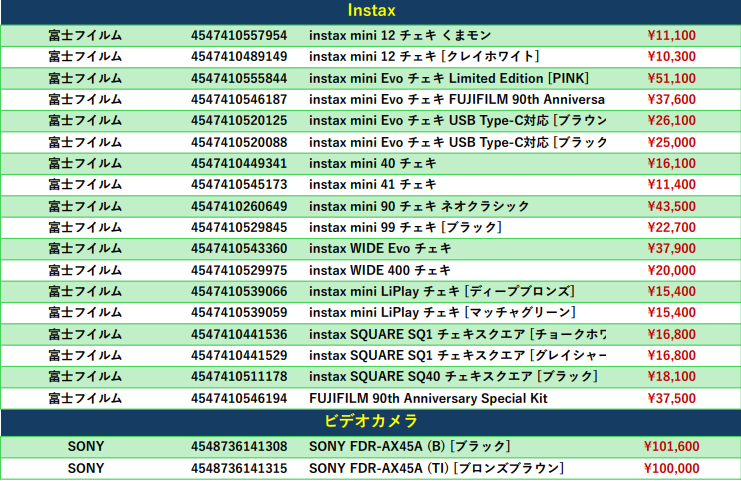Viewport: 741px width, 481px height.
Task: Click instax SQUARE SQ40 チェキスクエア [ブラック]
Action: coord(454,377)
